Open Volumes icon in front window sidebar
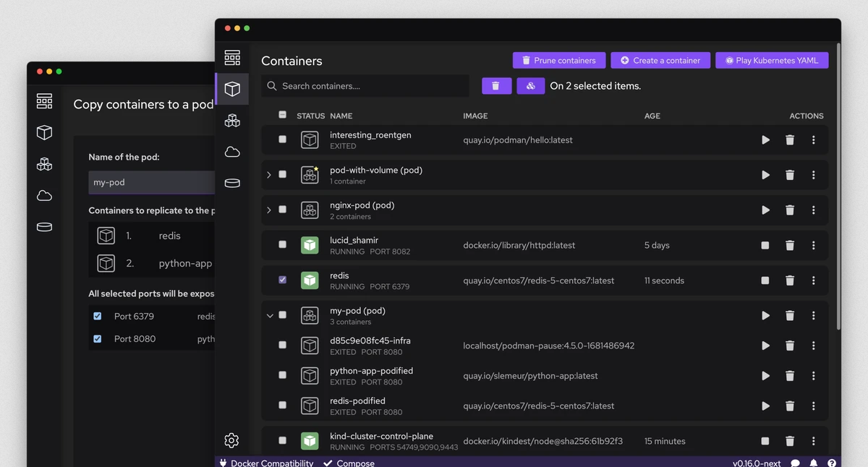 tap(232, 183)
